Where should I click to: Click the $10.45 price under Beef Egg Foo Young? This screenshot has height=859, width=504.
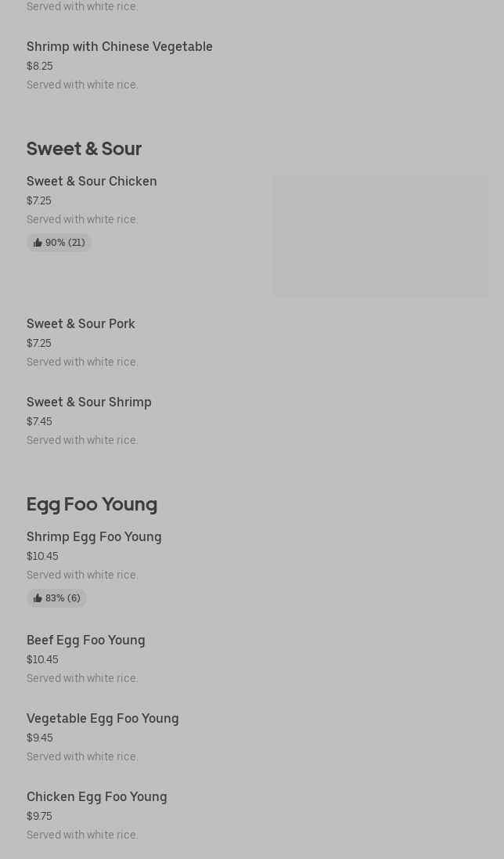click(x=42, y=660)
